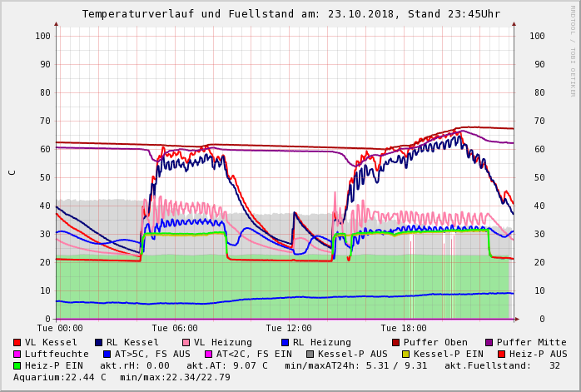The height and width of the screenshot is (392, 581).
Task: Click the Tue 06:00 time axis label
Action: 175,329
